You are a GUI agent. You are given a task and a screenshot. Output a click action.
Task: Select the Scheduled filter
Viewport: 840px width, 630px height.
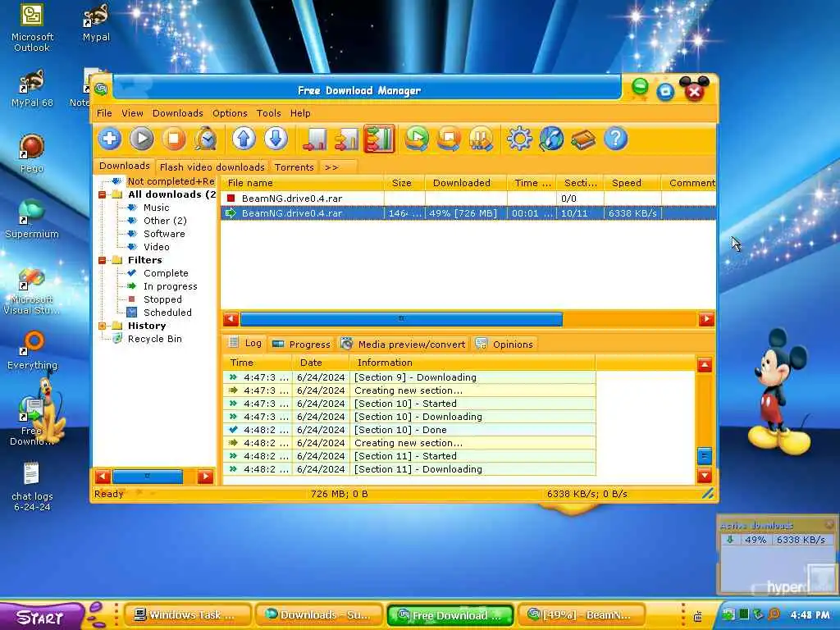click(167, 313)
